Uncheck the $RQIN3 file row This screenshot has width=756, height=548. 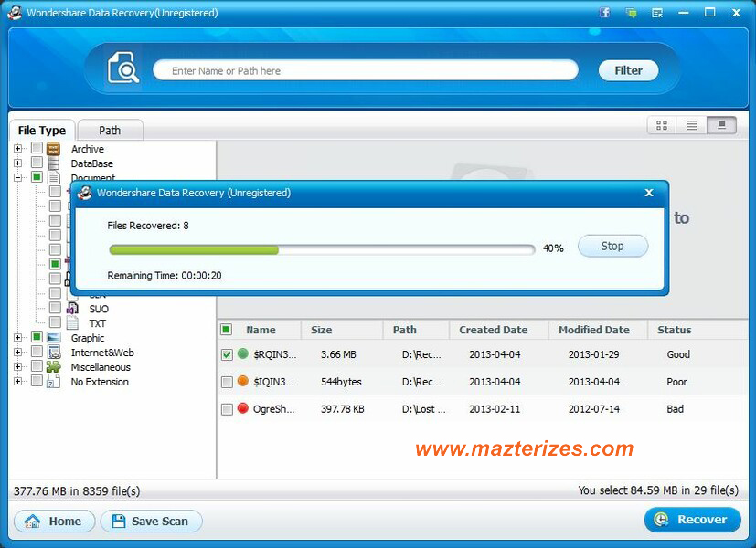tap(227, 355)
